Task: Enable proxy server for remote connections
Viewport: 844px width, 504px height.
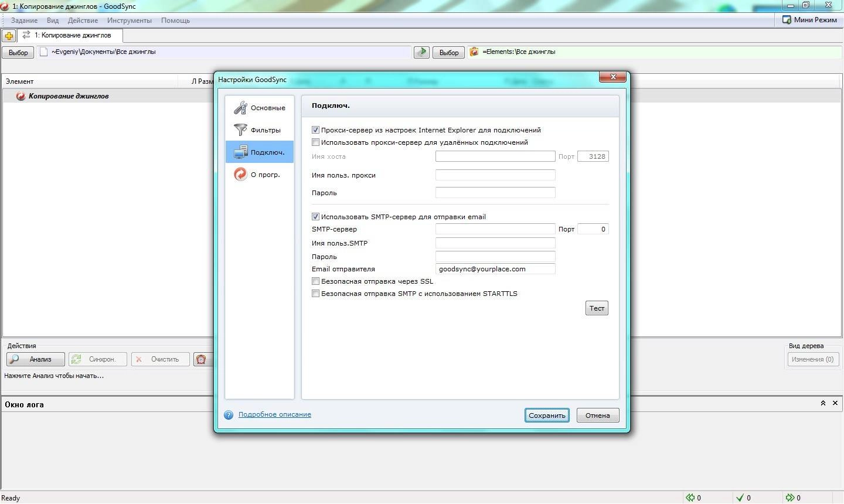Action: coord(315,142)
